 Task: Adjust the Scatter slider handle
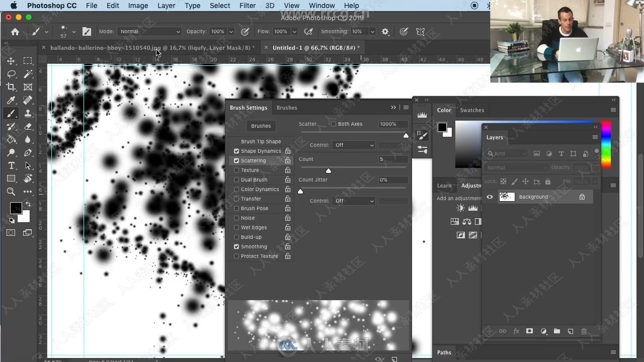point(406,136)
